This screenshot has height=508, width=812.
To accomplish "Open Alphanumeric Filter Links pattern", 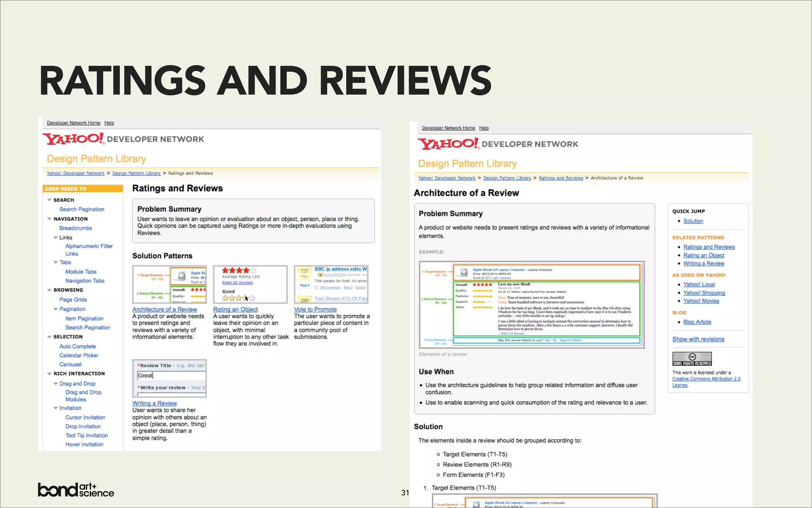I will (89, 250).
